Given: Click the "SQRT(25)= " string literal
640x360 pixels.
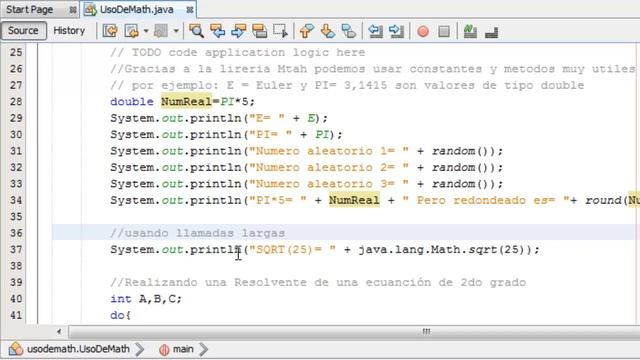Looking at the screenshot, I should 293,249.
